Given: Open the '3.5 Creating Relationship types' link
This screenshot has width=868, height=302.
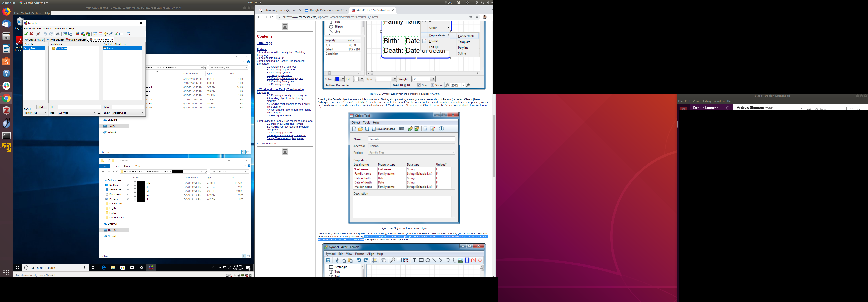Looking at the screenshot, I should coord(285,78).
